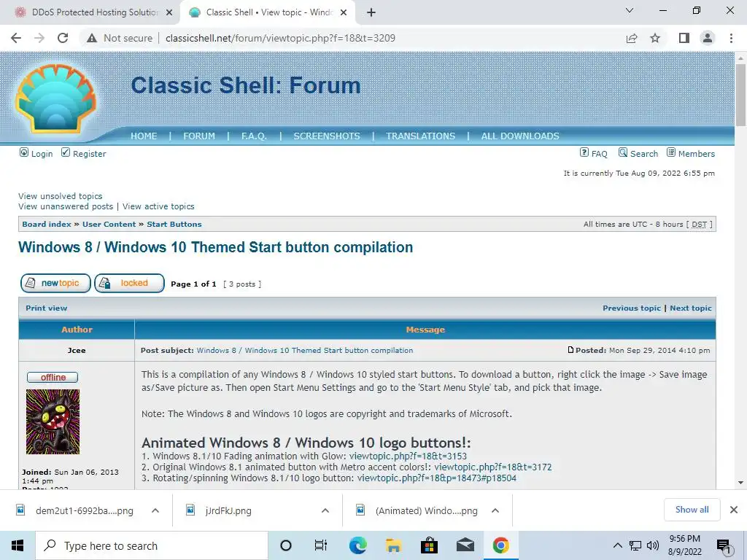Click the share page icon in address bar

click(632, 38)
